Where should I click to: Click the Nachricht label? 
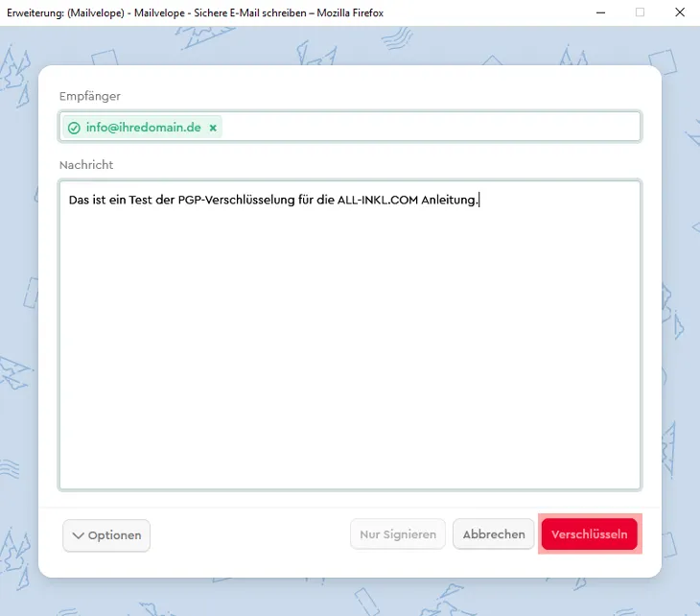[86, 165]
